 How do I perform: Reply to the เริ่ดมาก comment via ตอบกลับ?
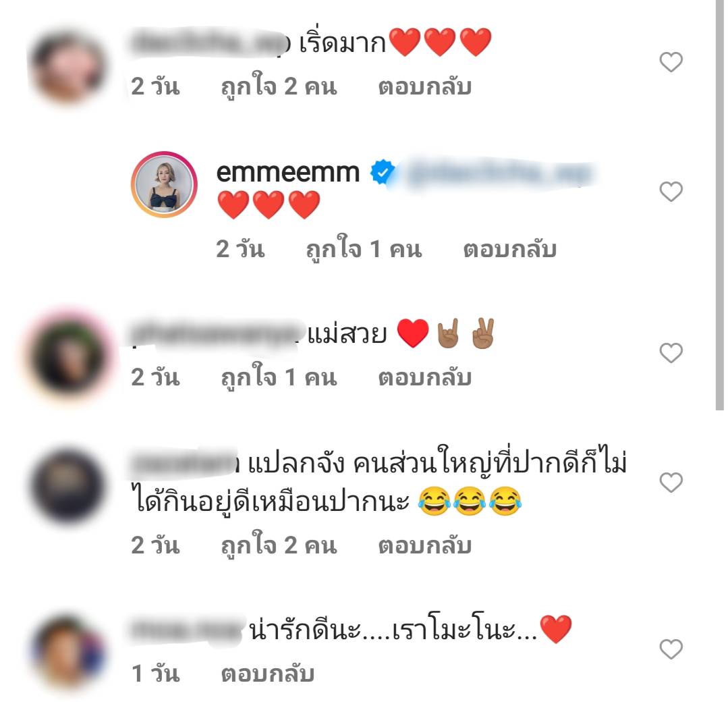point(425,87)
